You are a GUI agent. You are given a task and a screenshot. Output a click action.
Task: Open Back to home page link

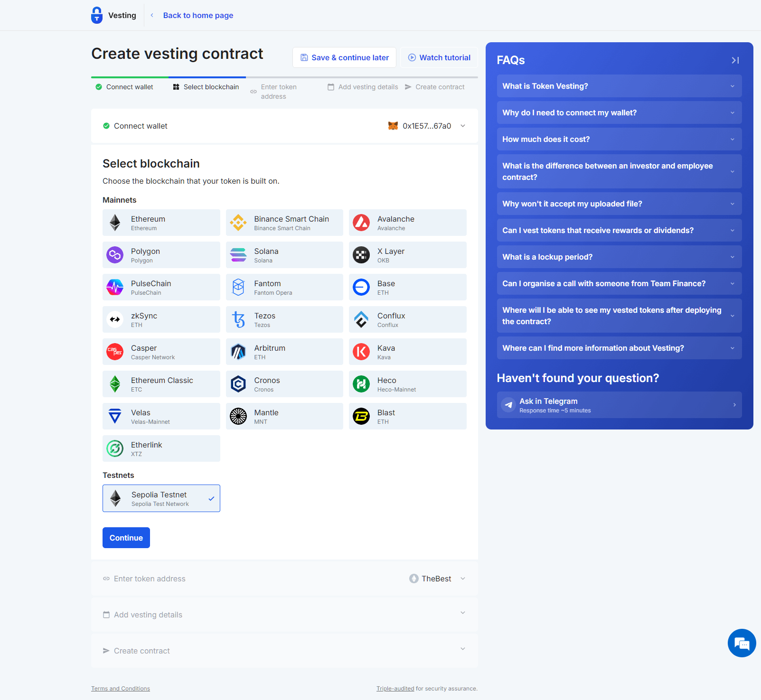[198, 15]
